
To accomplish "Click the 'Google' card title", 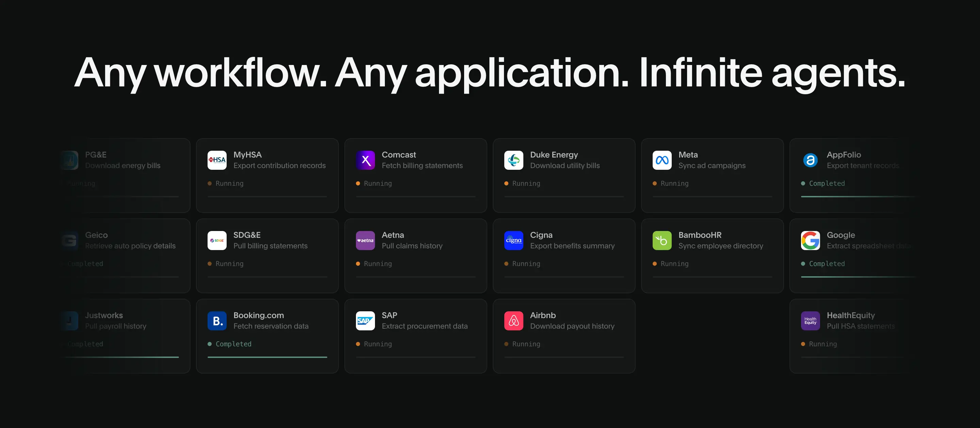I will [x=841, y=235].
